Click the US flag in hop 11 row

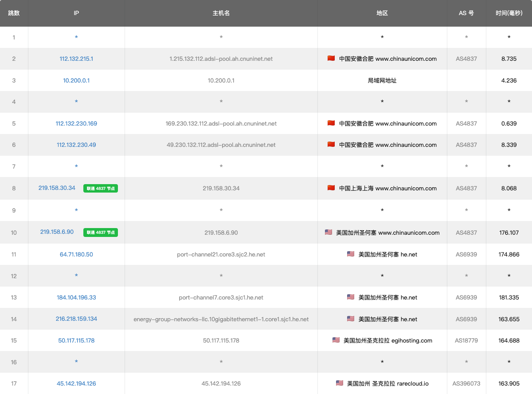tap(351, 254)
